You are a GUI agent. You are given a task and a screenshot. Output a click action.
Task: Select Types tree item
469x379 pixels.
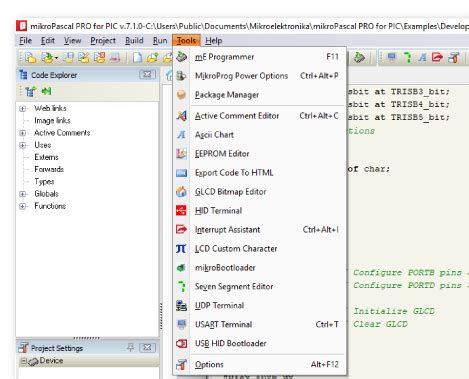click(44, 182)
